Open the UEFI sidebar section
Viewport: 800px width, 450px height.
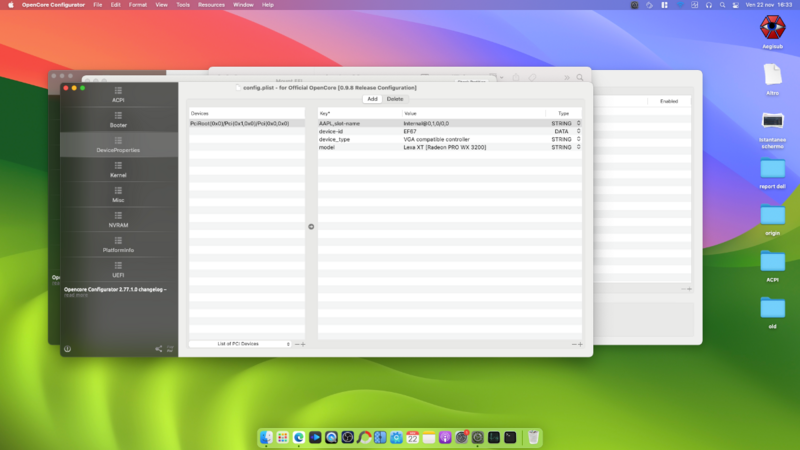tap(118, 269)
